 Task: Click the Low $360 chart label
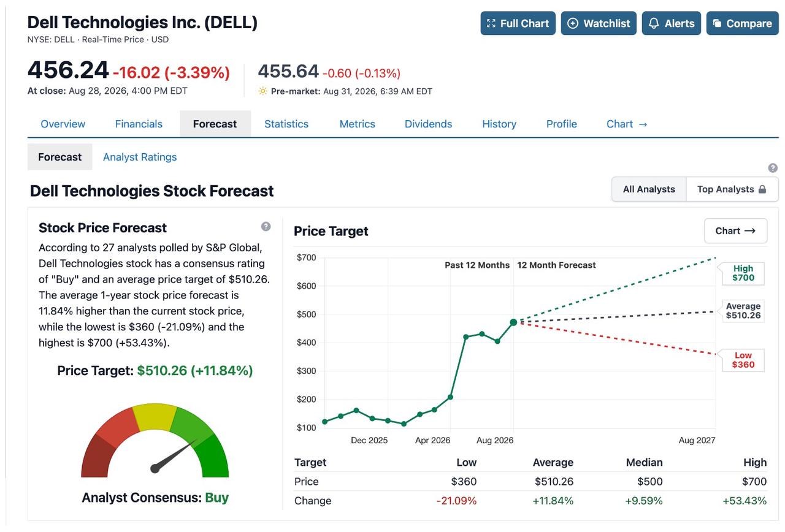(743, 360)
